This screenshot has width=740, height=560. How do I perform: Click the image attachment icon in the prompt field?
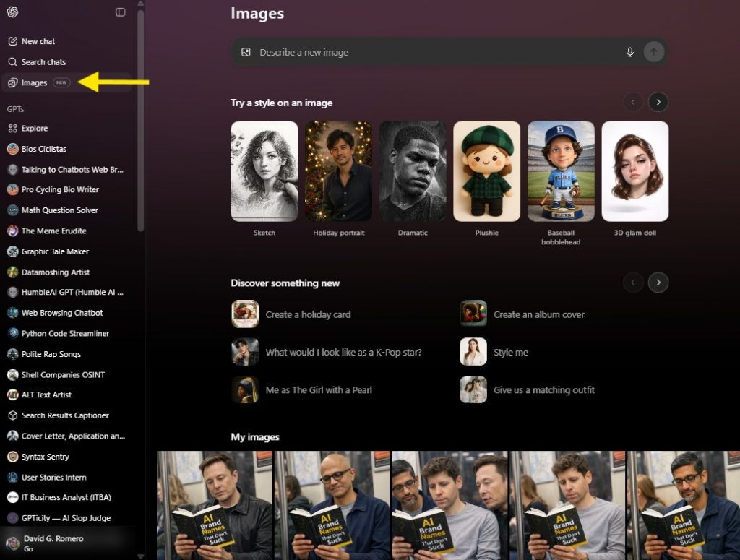246,52
